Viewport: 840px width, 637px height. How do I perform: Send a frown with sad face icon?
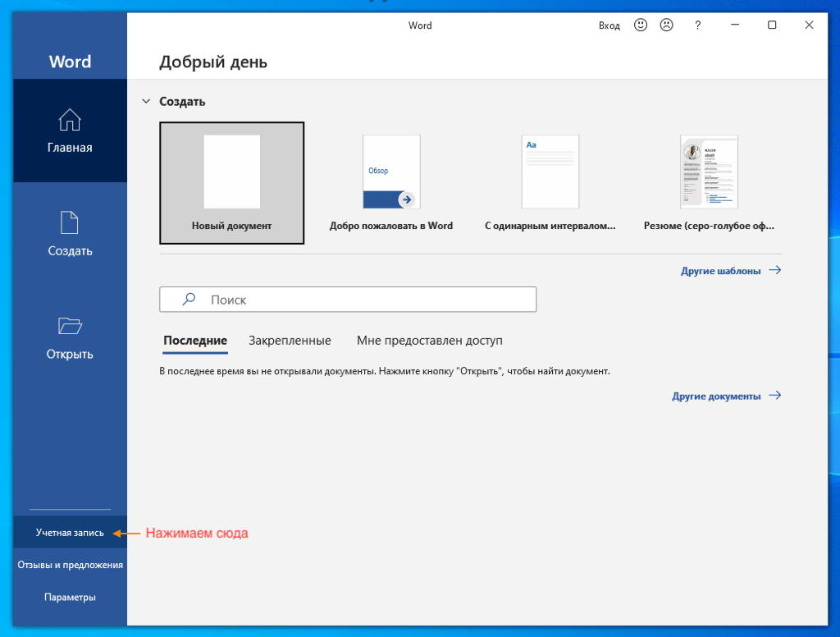pyautogui.click(x=666, y=25)
